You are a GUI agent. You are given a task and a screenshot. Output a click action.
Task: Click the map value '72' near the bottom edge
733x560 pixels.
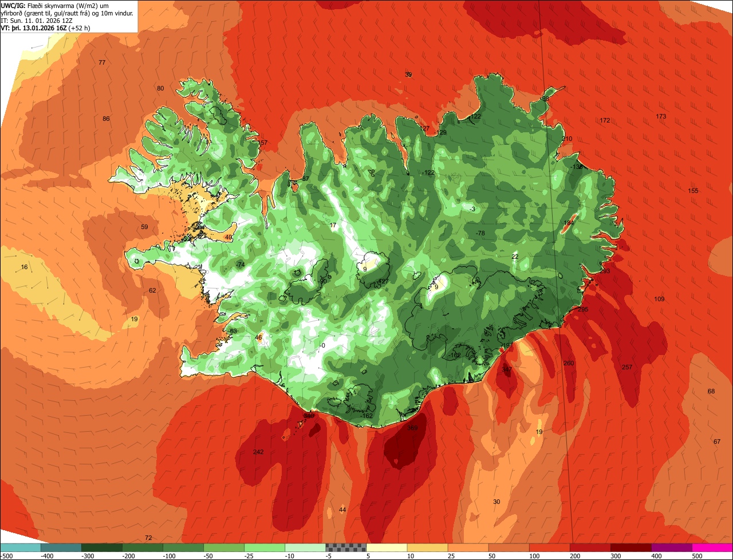click(148, 538)
